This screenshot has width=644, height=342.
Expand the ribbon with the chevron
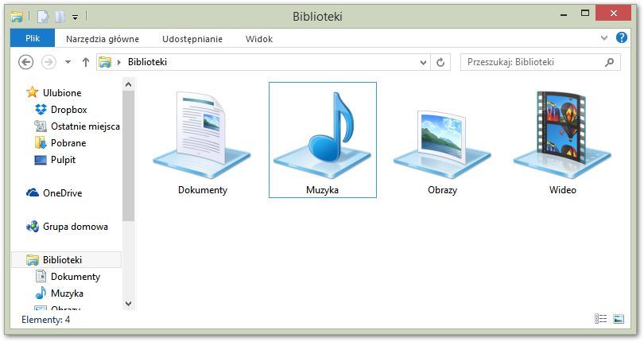604,38
